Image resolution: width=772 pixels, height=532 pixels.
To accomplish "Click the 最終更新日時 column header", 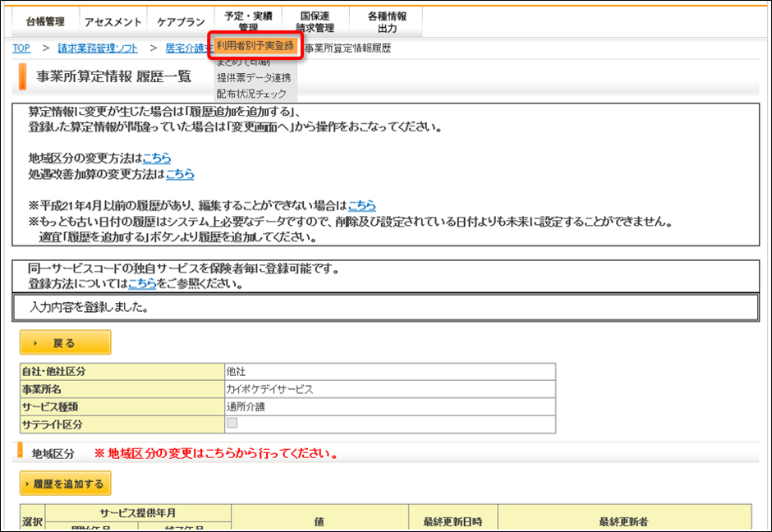I will (453, 517).
